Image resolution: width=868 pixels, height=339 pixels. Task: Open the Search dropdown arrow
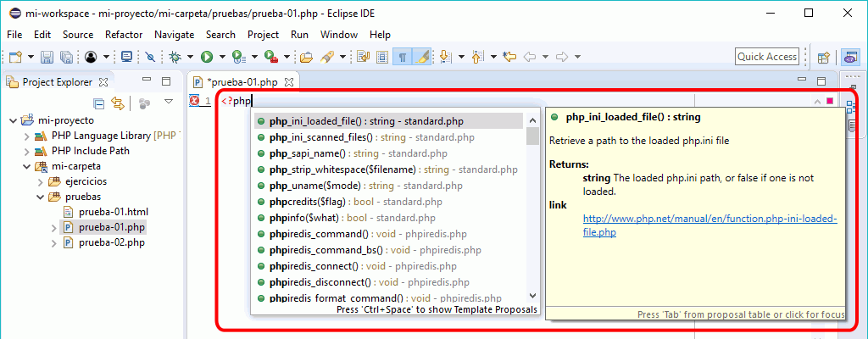(342, 57)
